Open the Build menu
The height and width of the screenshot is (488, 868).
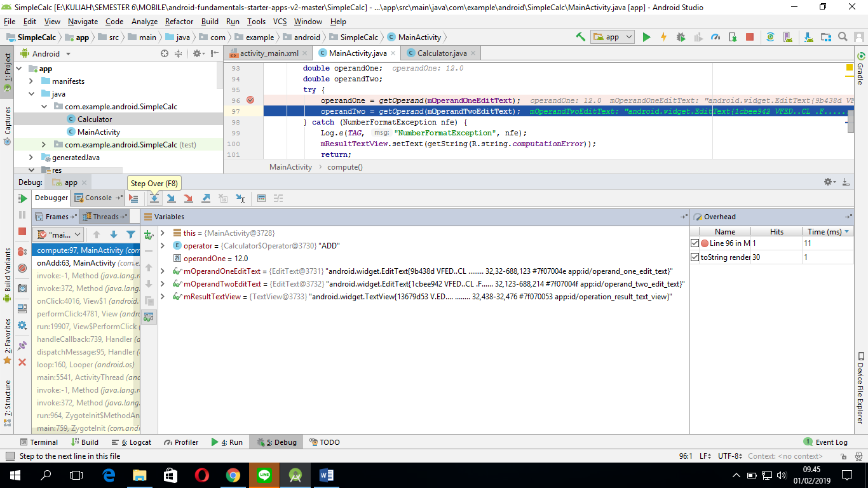[210, 22]
